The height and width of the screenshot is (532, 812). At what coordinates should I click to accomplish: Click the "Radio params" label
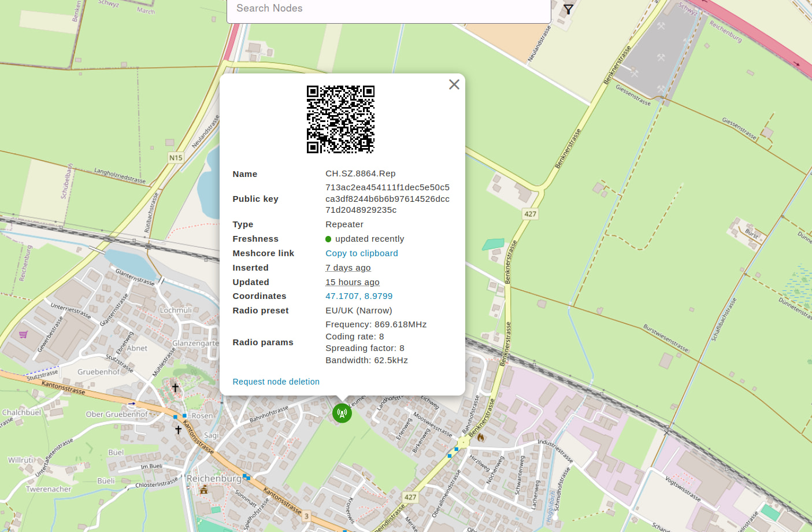coord(263,342)
